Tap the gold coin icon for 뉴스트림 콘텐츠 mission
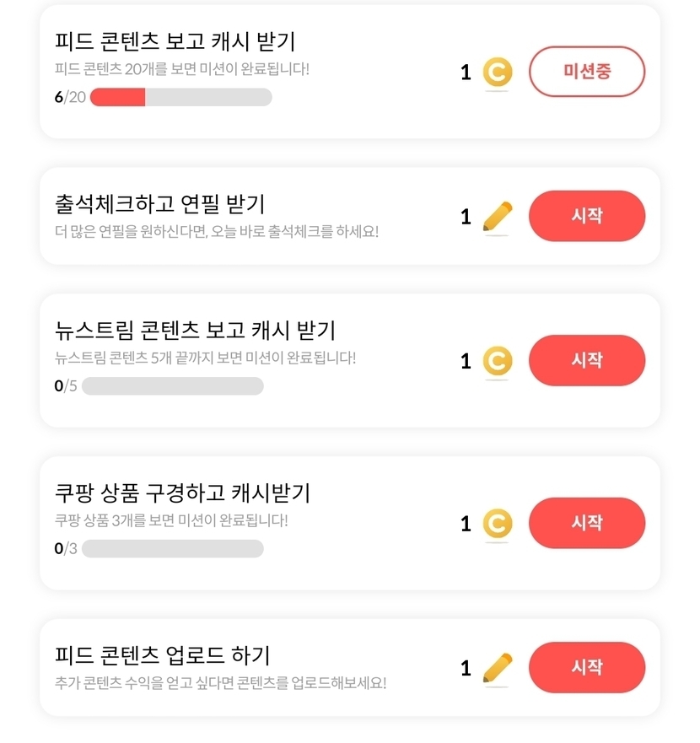700x743 pixels. pyautogui.click(x=497, y=361)
